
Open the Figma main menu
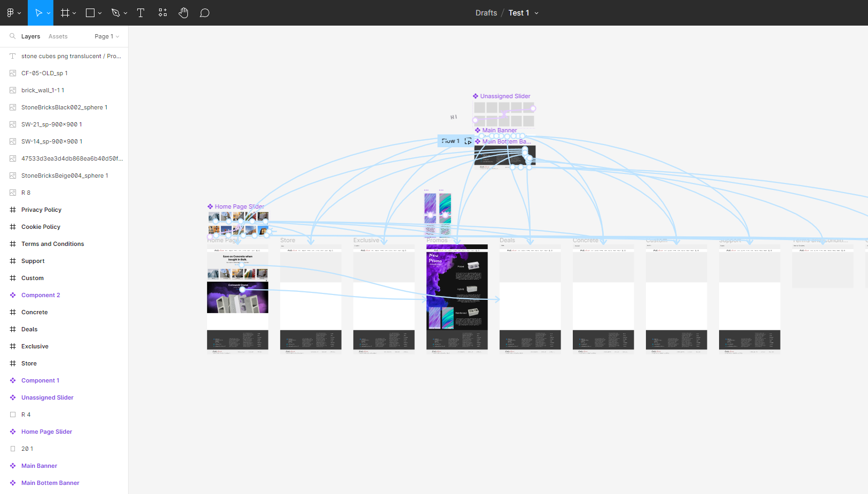13,13
